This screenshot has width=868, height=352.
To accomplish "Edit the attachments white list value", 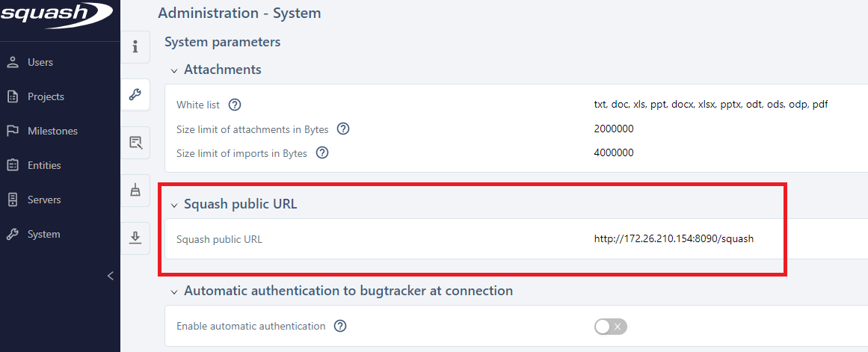I will 710,105.
